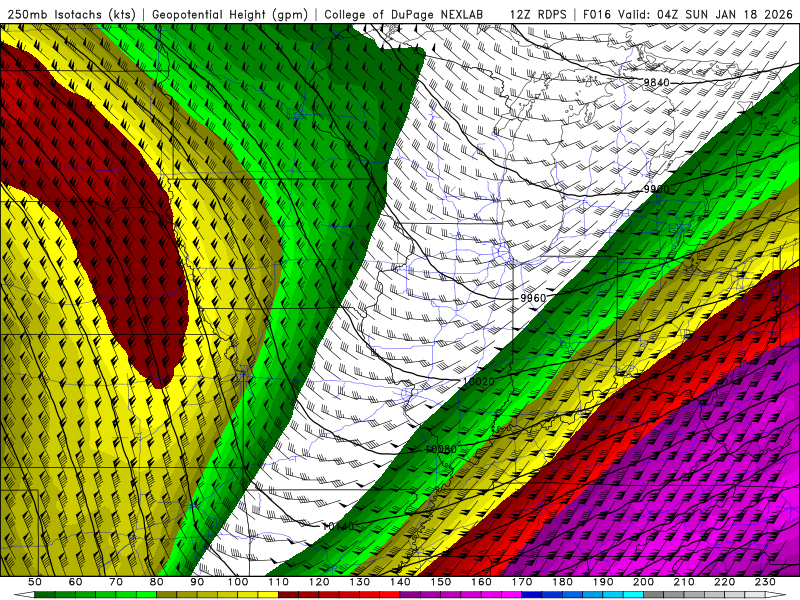Click the '12Z RDPS' model run label
Viewport: 800px width, 600px height.
[x=538, y=15]
